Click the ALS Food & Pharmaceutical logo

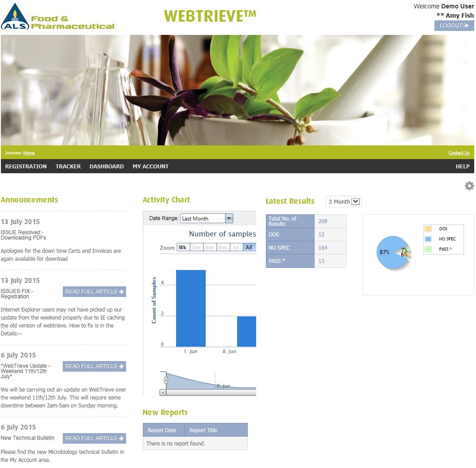coord(58,17)
